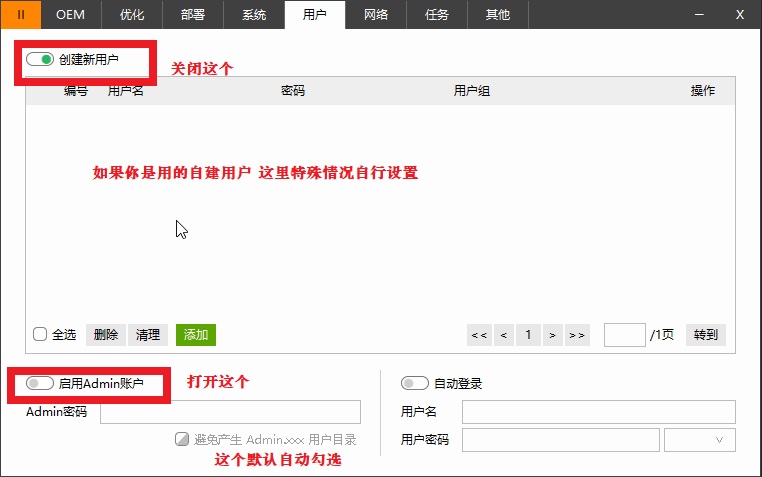Image resolution: width=762 pixels, height=477 pixels.
Task: Click the orange pause icon at top-left
Action: click(x=21, y=15)
